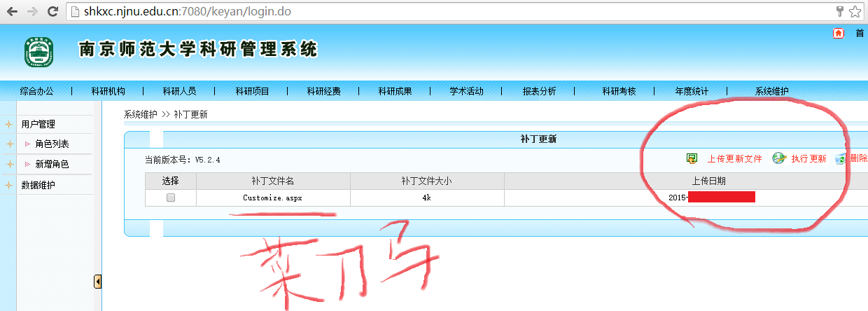The width and height of the screenshot is (868, 311).
Task: Click 南京师范大学科研管理系统 title
Action: 197,49
